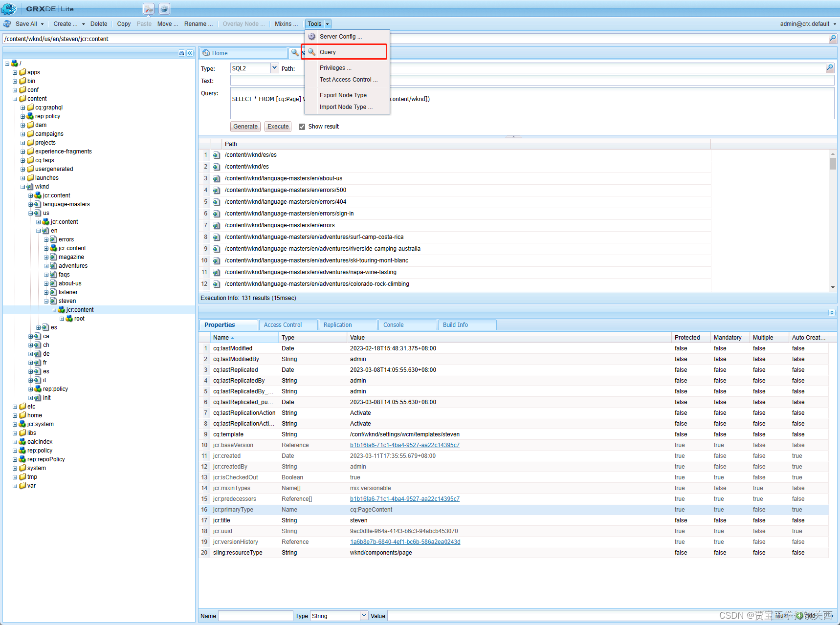Open the SQL2 query type dropdown

coord(275,68)
